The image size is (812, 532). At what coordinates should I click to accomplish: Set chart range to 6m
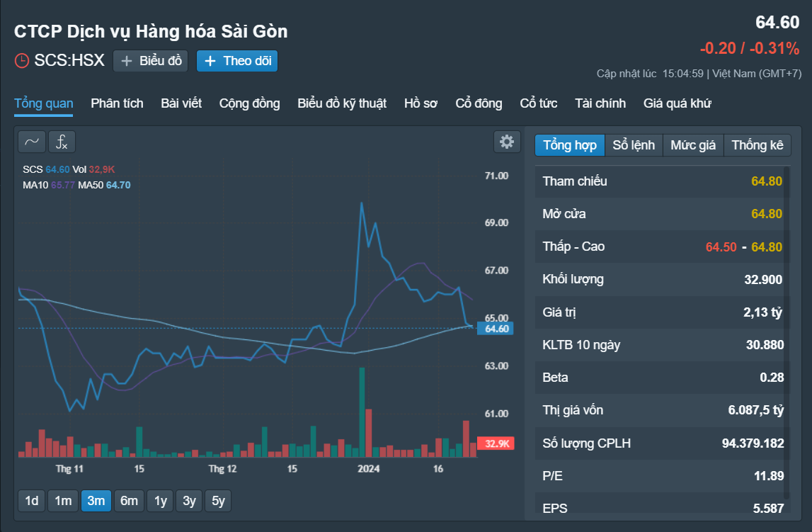click(x=129, y=501)
